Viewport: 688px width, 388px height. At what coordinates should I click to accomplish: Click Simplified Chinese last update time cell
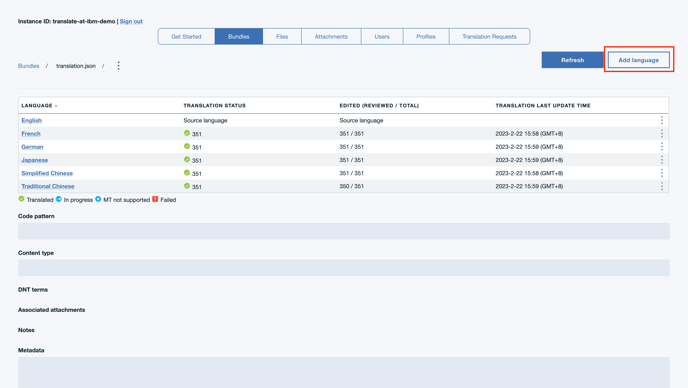[529, 173]
